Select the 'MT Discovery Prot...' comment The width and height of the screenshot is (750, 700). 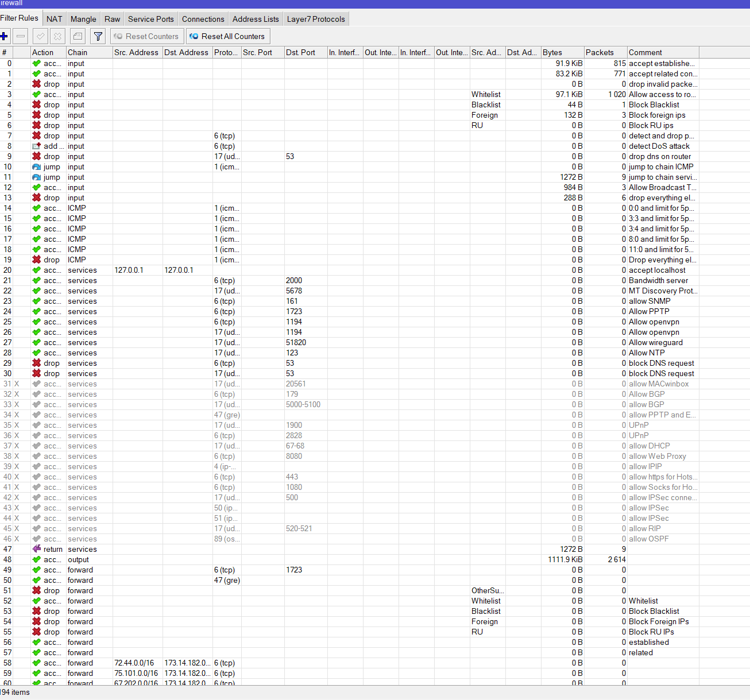[663, 291]
